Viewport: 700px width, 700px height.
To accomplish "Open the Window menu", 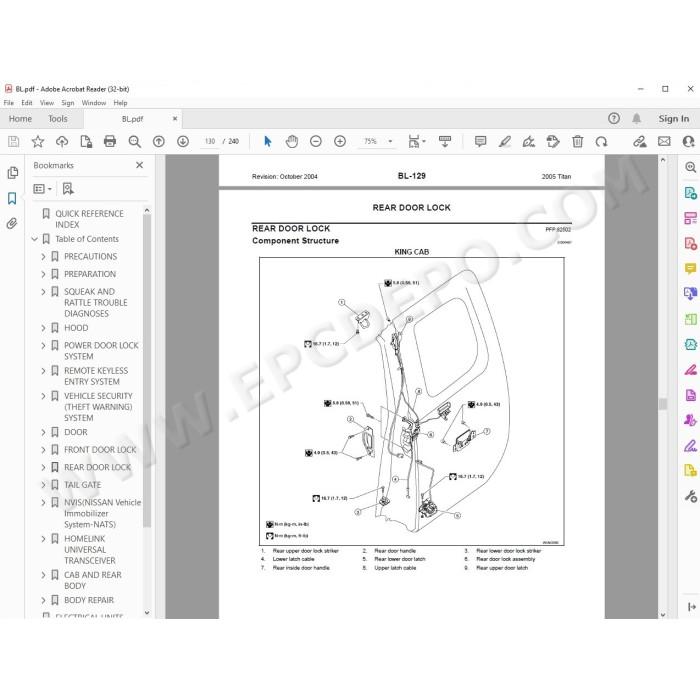I will pos(94,103).
